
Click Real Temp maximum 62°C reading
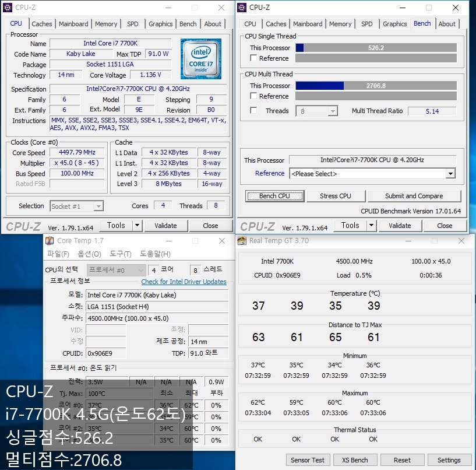pos(258,402)
